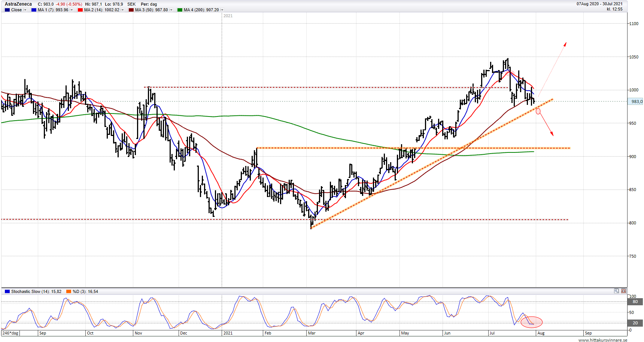Screen dimensions: 644x342
Task: Expand the MA 4 (200) dropdown arrow
Action: click(222, 10)
